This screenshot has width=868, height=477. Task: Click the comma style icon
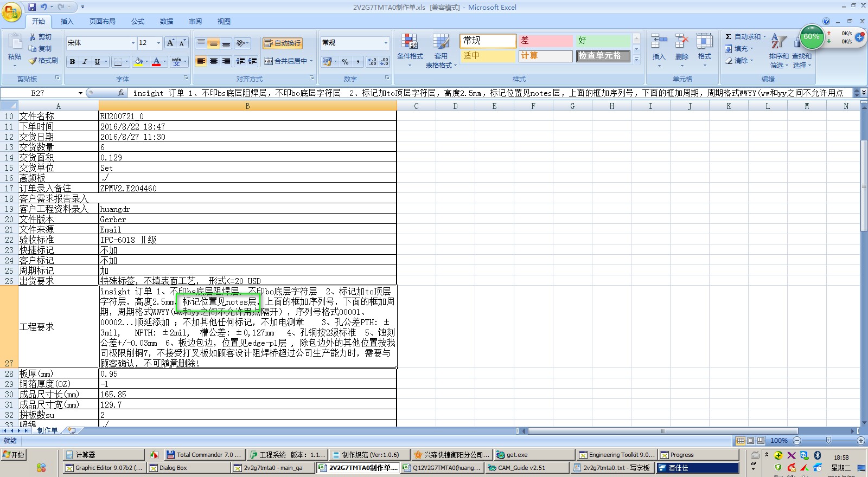coord(358,62)
